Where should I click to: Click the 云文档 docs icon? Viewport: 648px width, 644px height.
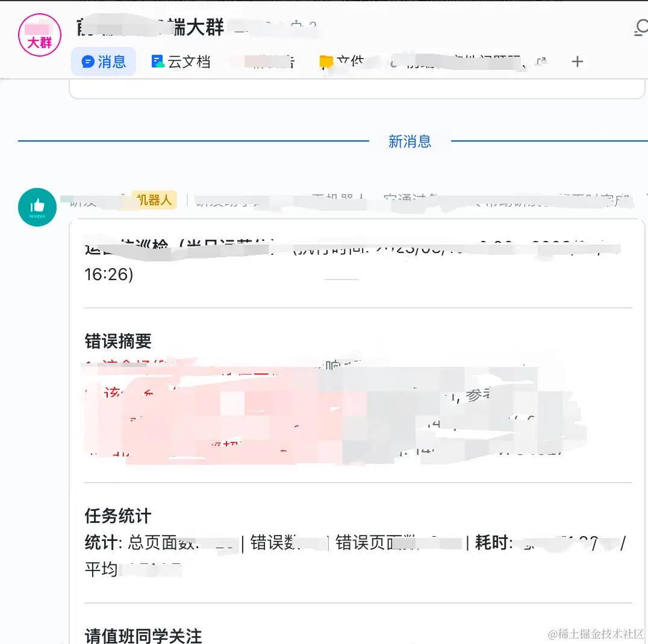coord(158,60)
